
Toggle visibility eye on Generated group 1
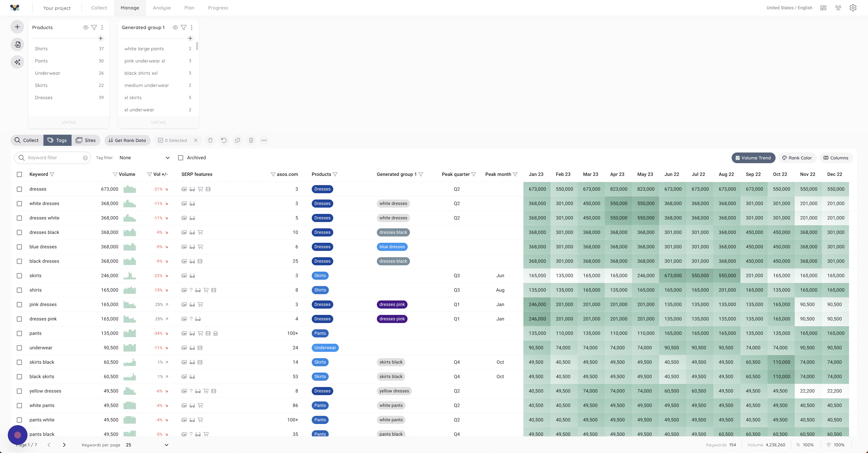175,27
